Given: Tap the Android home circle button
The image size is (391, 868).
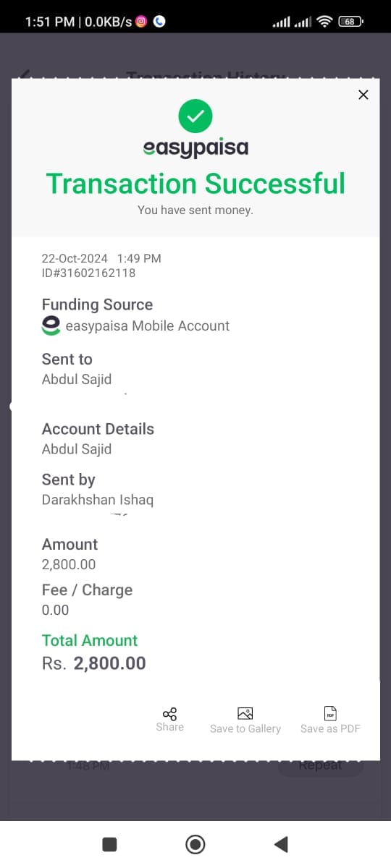Looking at the screenshot, I should tap(195, 843).
